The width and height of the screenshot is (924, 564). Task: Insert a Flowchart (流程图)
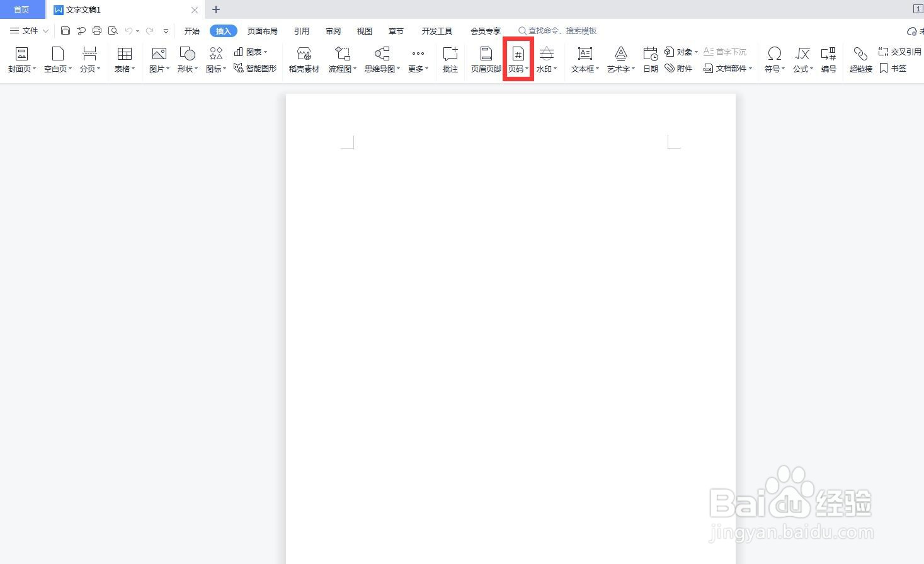(343, 60)
